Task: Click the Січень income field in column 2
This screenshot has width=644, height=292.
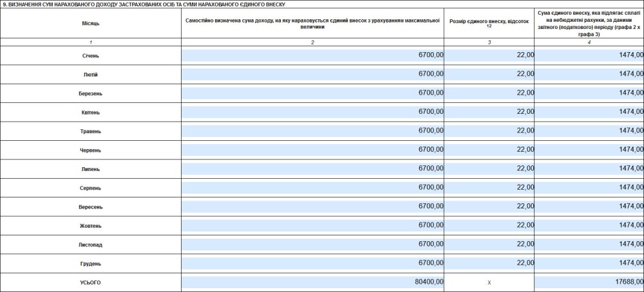Action: click(312, 55)
